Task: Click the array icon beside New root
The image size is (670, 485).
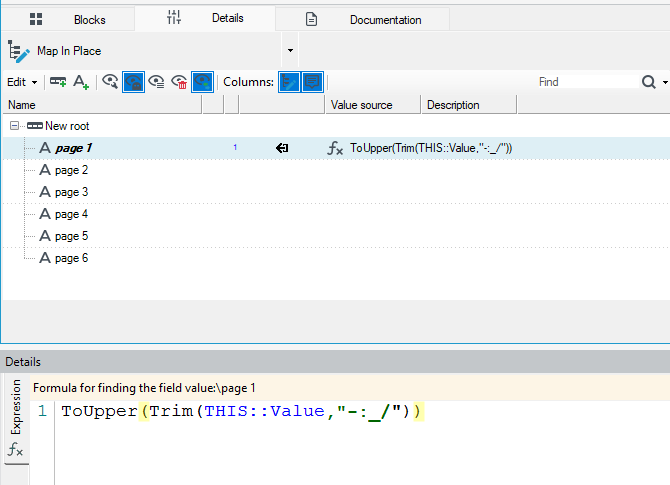Action: 35,126
